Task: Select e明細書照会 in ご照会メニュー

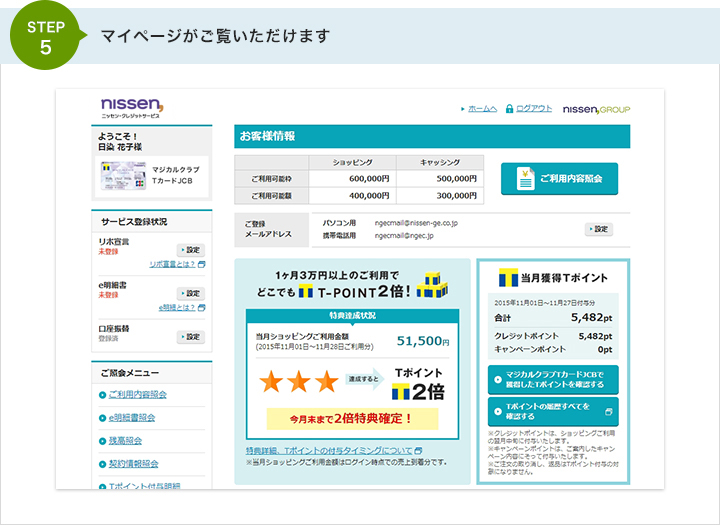Action: [x=132, y=418]
